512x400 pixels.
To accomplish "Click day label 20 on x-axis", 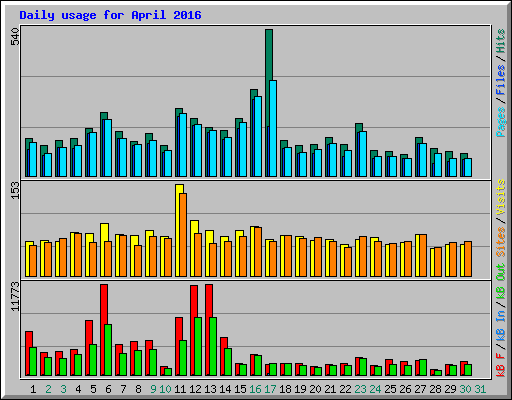I will (315, 389).
